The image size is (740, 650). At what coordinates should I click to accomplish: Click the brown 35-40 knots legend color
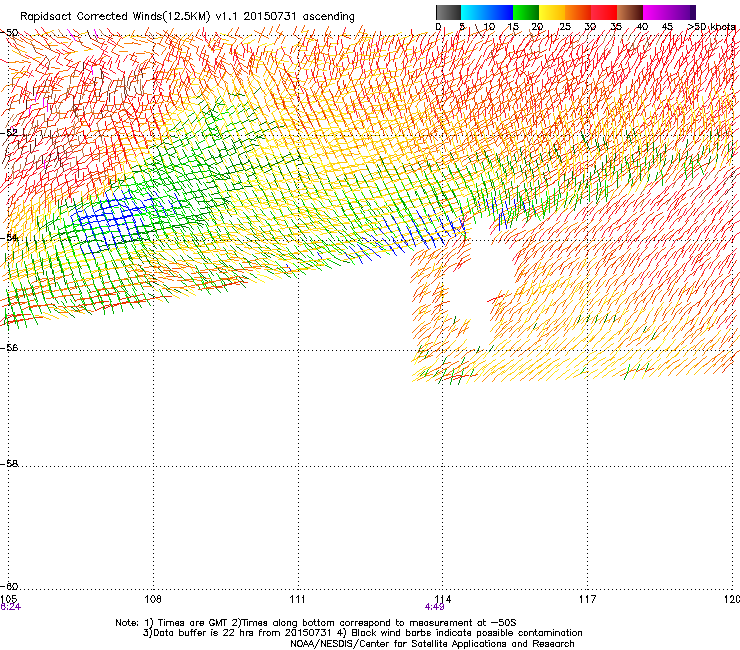630,12
